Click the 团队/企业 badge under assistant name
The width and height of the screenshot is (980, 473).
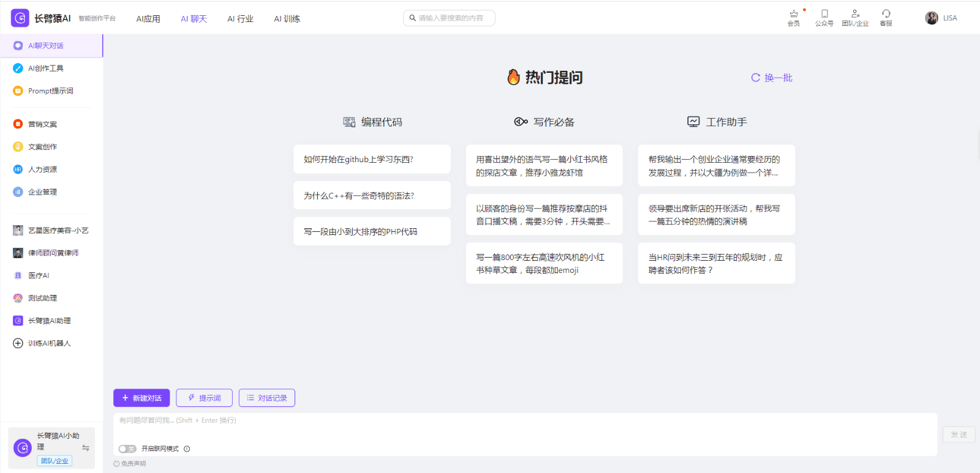point(55,461)
